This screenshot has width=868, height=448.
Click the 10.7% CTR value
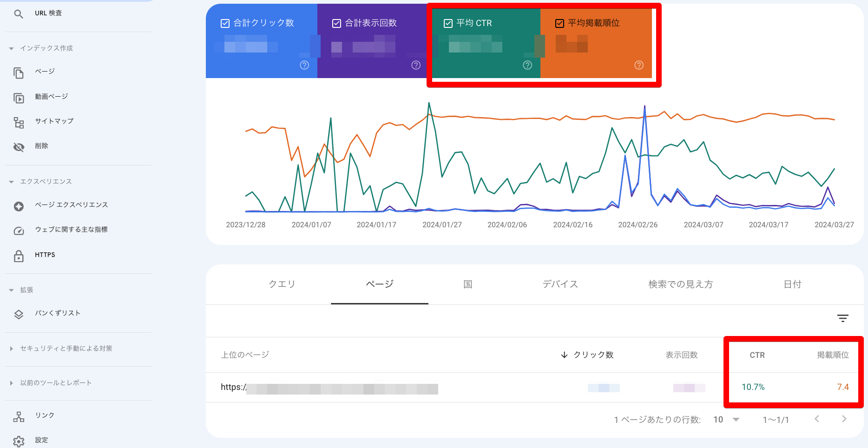(x=753, y=387)
